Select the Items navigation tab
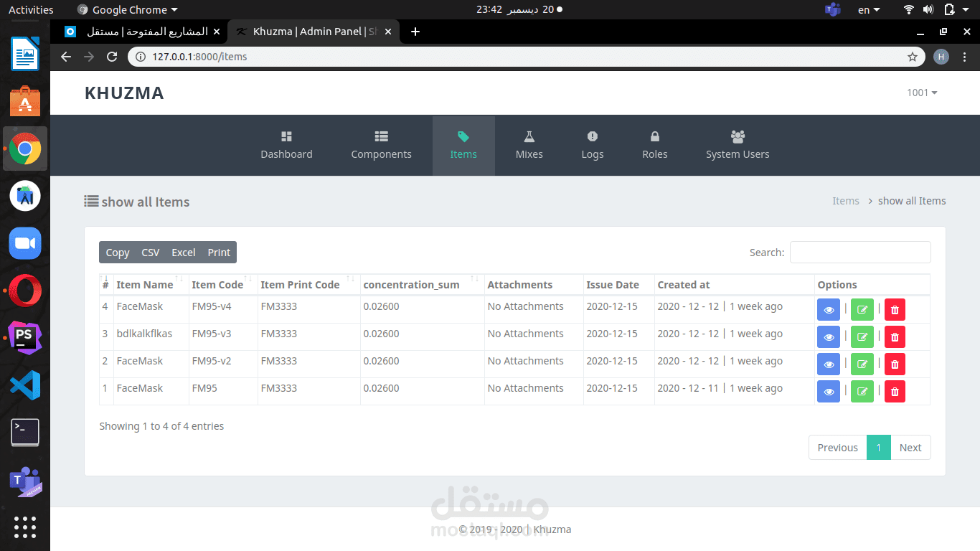This screenshot has width=980, height=551. pyautogui.click(x=463, y=146)
